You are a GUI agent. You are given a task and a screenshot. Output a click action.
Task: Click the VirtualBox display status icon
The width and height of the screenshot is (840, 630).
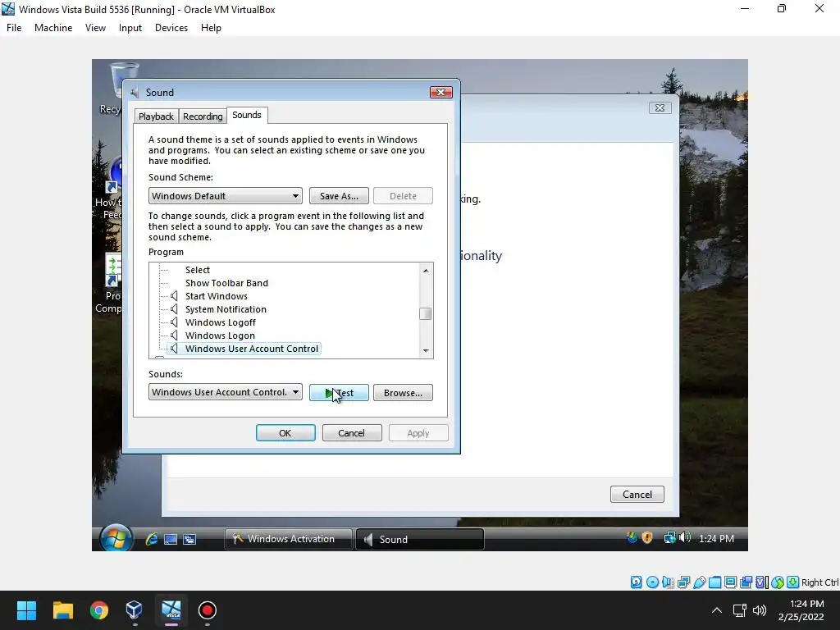click(730, 582)
